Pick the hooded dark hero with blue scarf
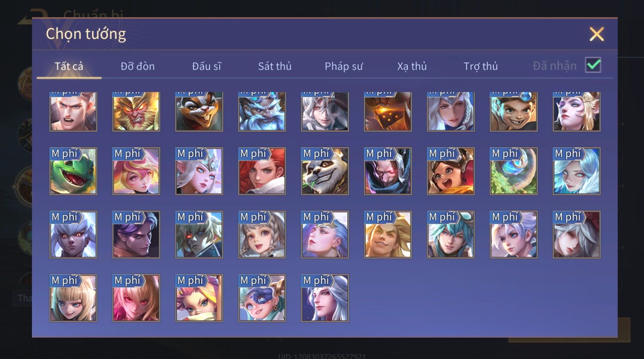 388,171
